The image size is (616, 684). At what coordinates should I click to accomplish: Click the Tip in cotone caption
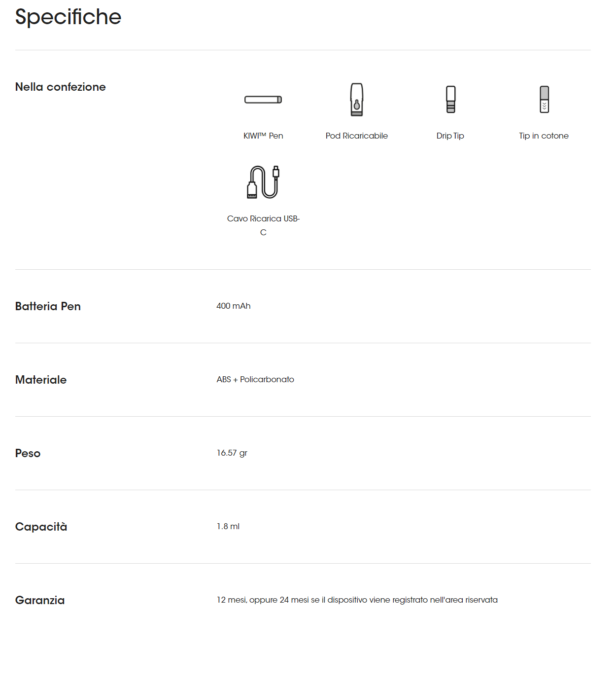544,136
